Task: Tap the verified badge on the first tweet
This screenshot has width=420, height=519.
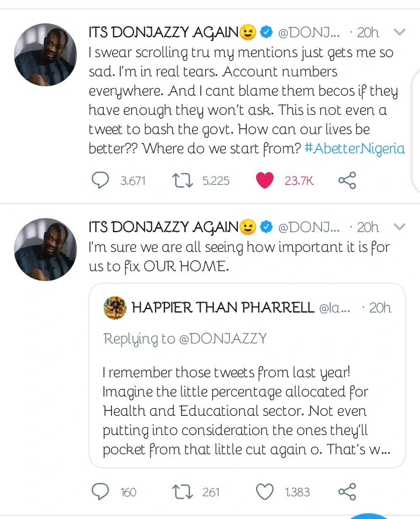Action: tap(266, 32)
